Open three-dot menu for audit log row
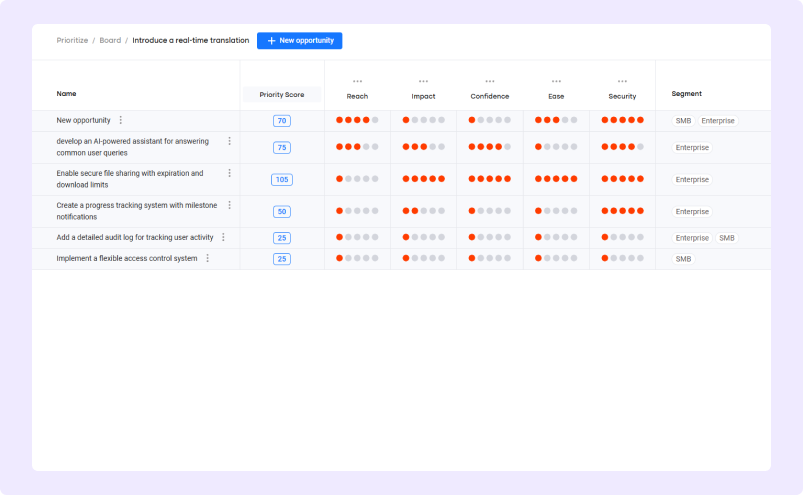Image resolution: width=803 pixels, height=495 pixels. click(x=223, y=237)
